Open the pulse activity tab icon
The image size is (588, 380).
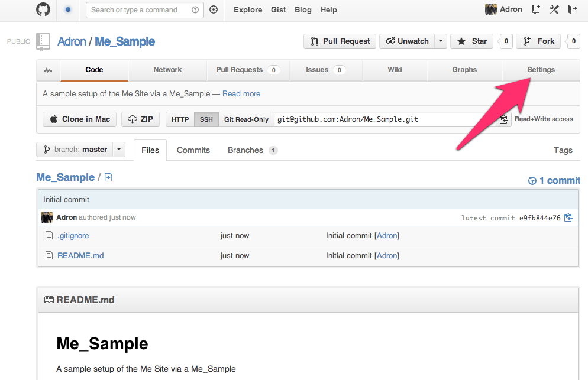48,70
